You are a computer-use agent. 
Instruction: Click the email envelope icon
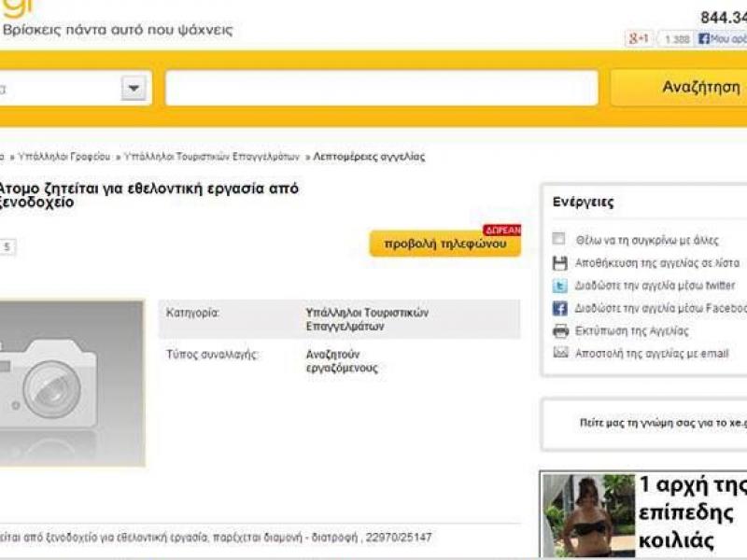[560, 353]
